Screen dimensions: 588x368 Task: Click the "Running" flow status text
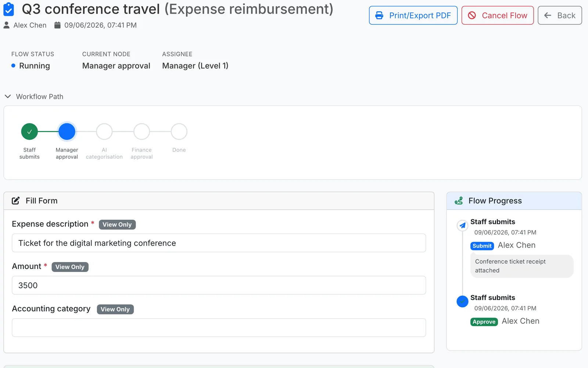pyautogui.click(x=35, y=66)
